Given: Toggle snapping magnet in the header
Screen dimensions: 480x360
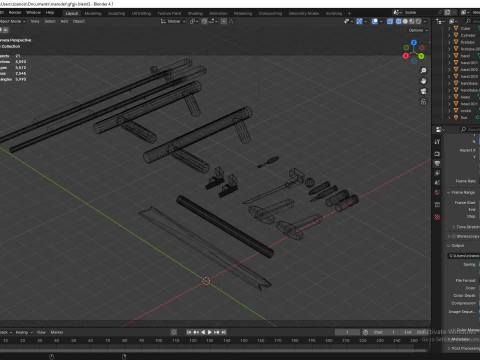Looking at the screenshot, I should pyautogui.click(x=204, y=21).
